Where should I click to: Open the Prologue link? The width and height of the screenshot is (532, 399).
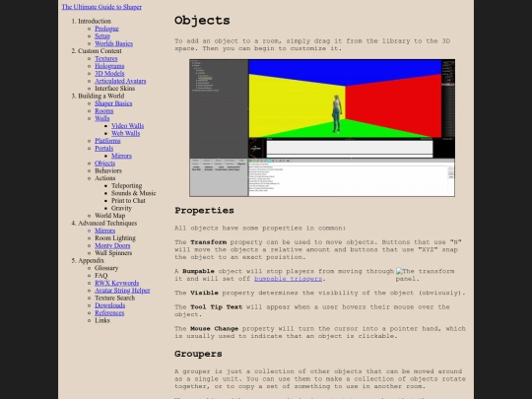coord(106,29)
